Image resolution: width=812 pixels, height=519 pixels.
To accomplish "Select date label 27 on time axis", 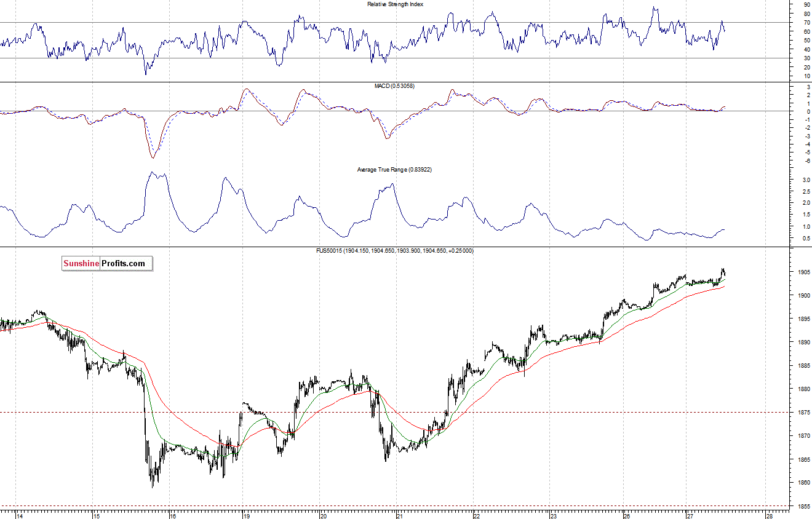I will [x=690, y=517].
